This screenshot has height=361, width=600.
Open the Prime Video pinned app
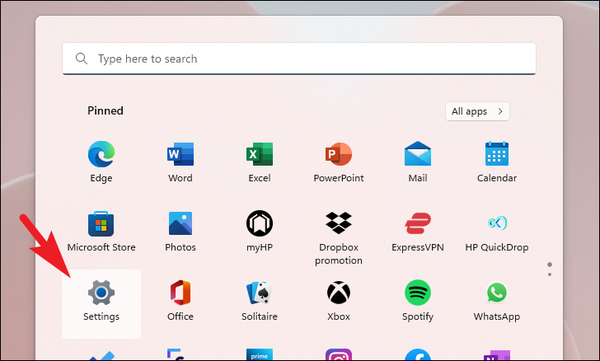point(259,354)
